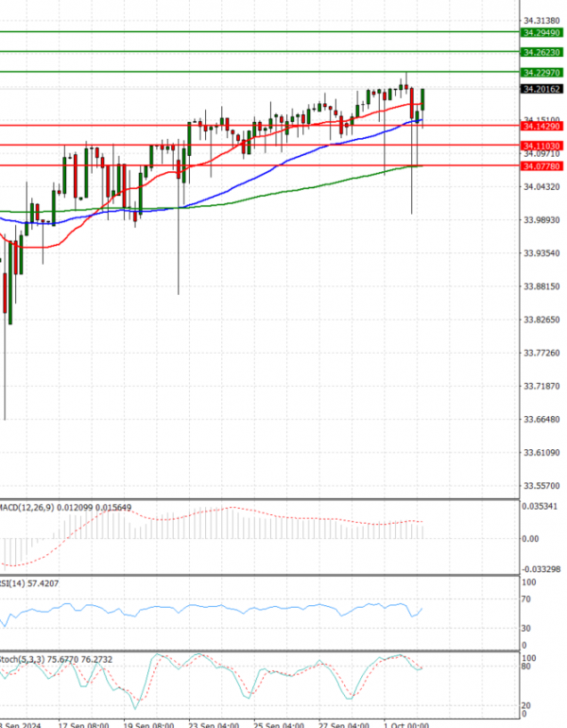Click the 23 Sep 04:00 time label
Image resolution: width=567 pixels, height=728 pixels.
click(x=215, y=725)
